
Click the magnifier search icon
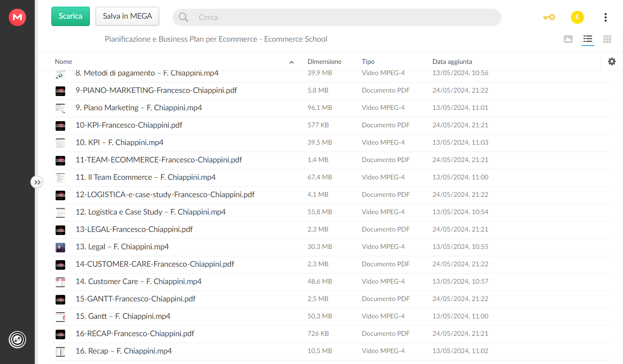pos(183,17)
